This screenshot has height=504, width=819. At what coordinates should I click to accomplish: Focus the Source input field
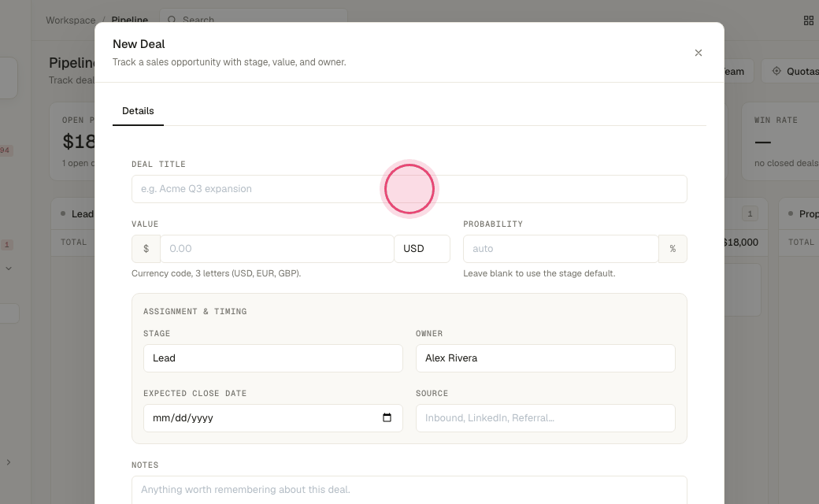pos(545,418)
